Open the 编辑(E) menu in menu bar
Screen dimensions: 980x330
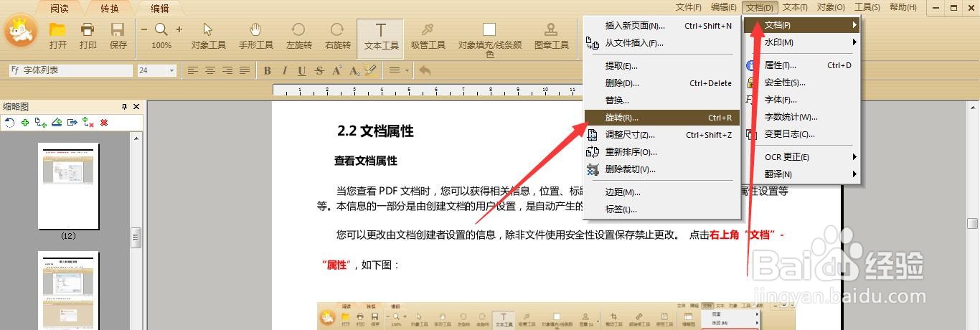click(x=724, y=7)
